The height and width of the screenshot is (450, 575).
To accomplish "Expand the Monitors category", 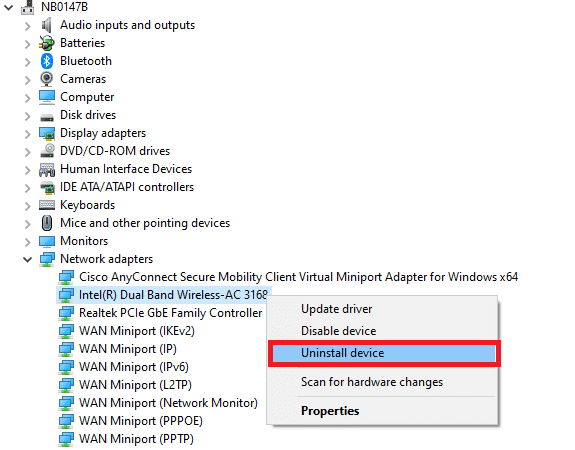I will 28,242.
